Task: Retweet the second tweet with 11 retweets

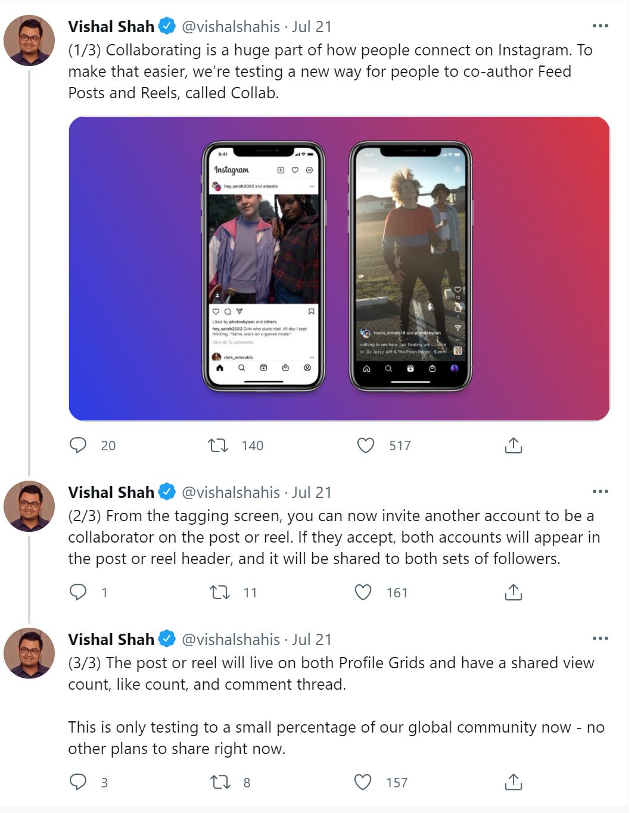Action: click(x=219, y=593)
